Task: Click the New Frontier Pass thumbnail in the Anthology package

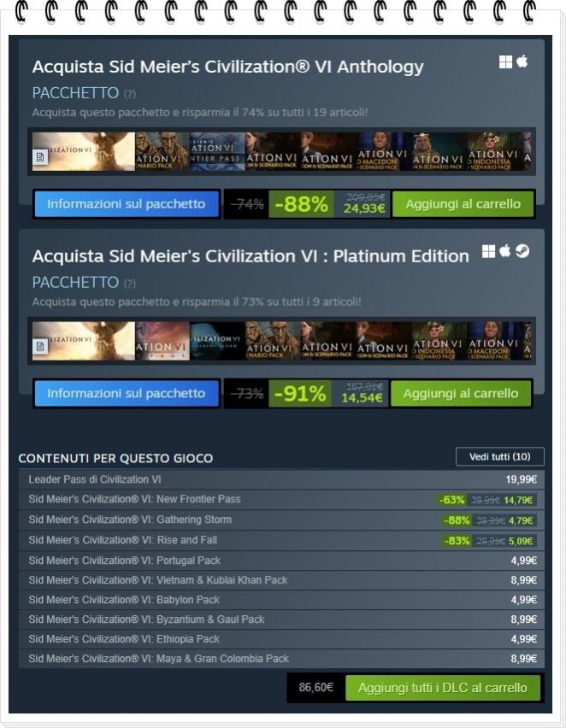Action: pos(217,151)
